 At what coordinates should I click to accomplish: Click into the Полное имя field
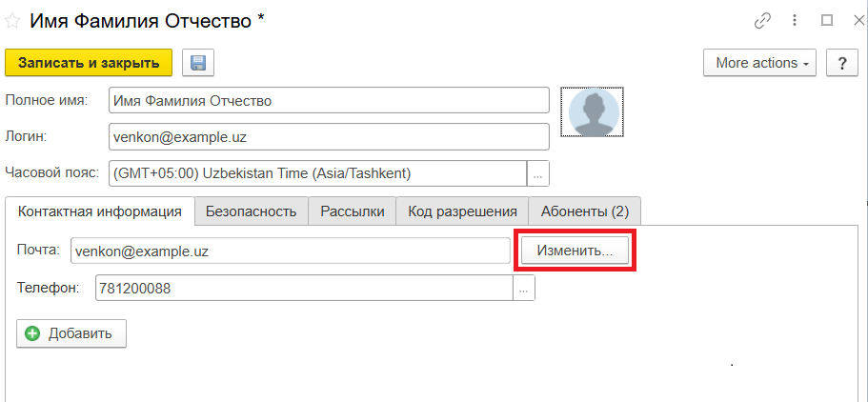point(329,100)
